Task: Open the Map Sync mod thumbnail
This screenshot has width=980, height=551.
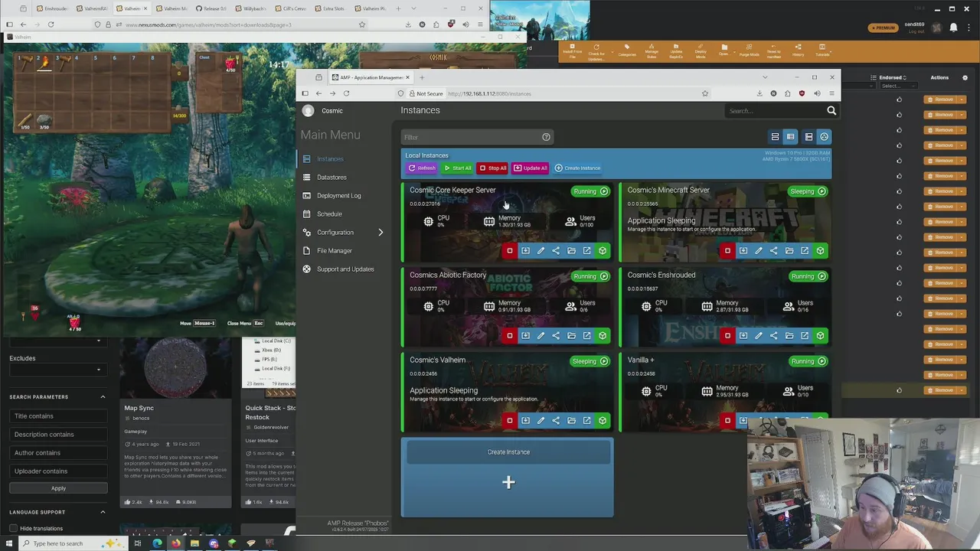Action: [175, 367]
